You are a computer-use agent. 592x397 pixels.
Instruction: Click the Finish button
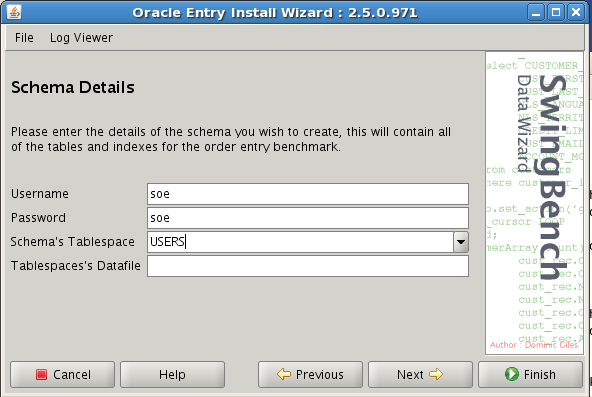(530, 374)
